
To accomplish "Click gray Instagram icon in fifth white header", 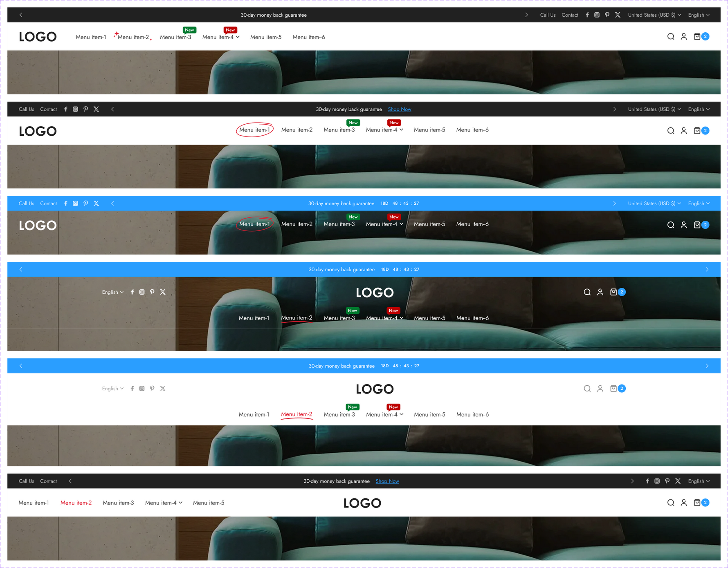I will point(142,389).
